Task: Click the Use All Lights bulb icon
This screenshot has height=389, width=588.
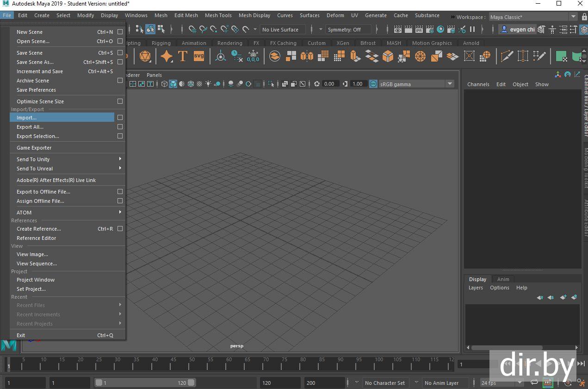Action: point(209,84)
